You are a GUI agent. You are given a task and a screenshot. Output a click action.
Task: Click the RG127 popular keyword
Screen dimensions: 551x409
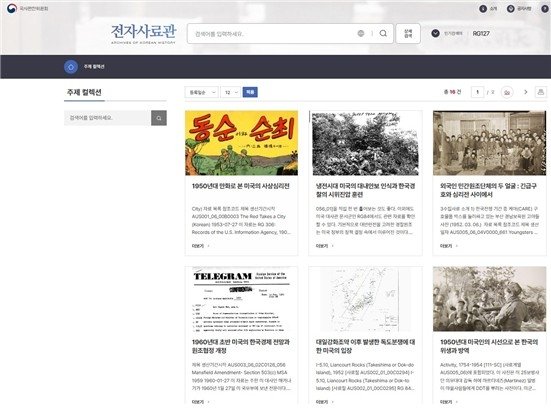(481, 33)
